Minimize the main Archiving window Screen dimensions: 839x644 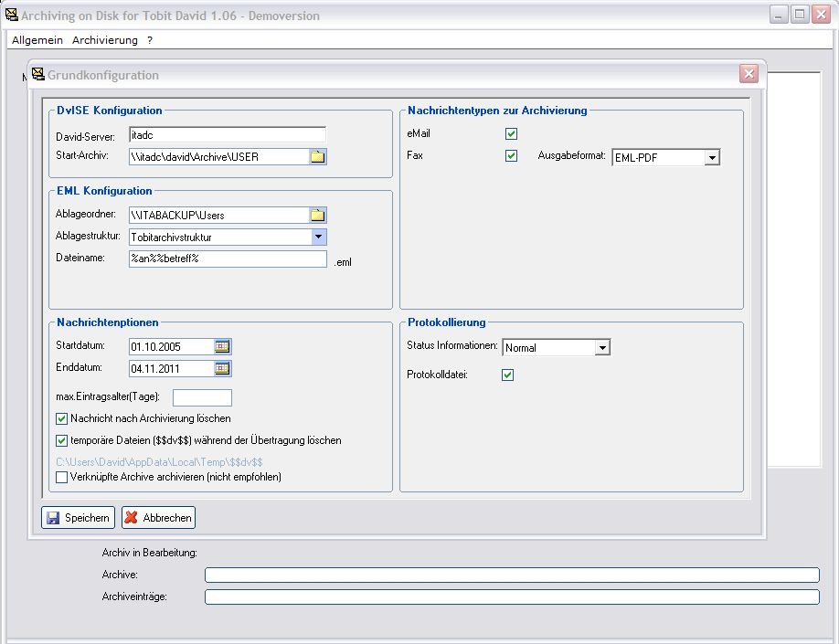779,15
